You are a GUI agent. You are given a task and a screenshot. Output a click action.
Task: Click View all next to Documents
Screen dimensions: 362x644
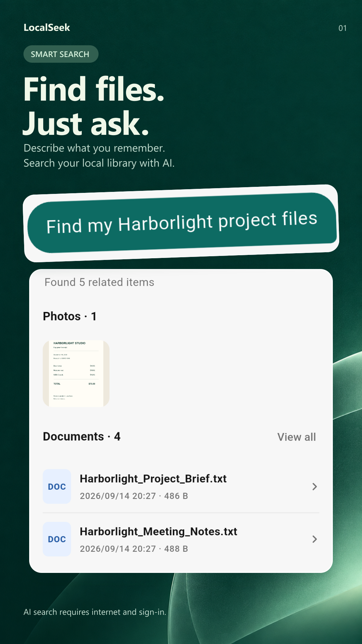296,437
